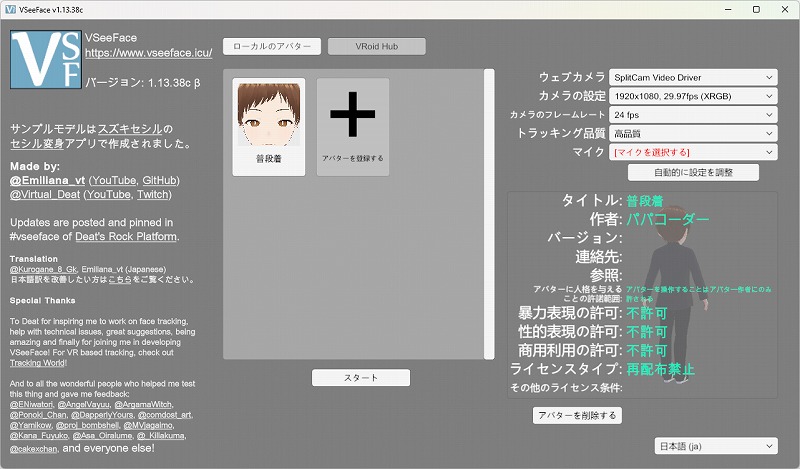Select the 普段着 avatar thumbnail
This screenshot has width=800, height=469.
[x=269, y=127]
